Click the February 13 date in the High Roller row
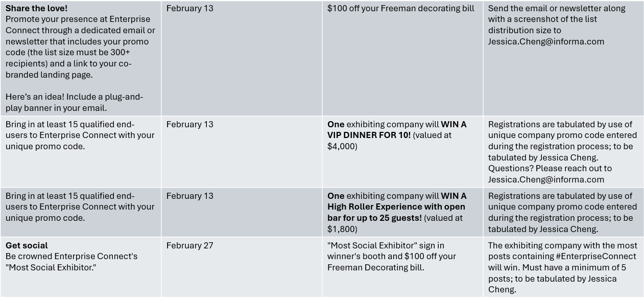Viewport: 644px width, 298px height. (189, 196)
